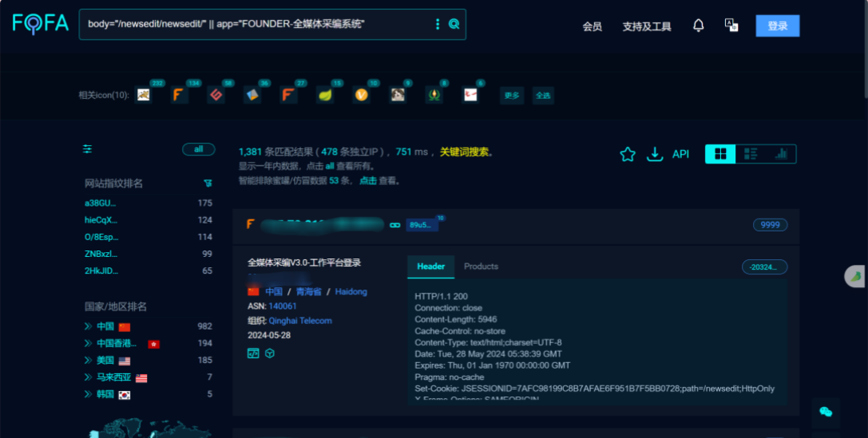Click the green bird floating side icon
Image resolution: width=868 pixels, height=438 pixels.
856,276
